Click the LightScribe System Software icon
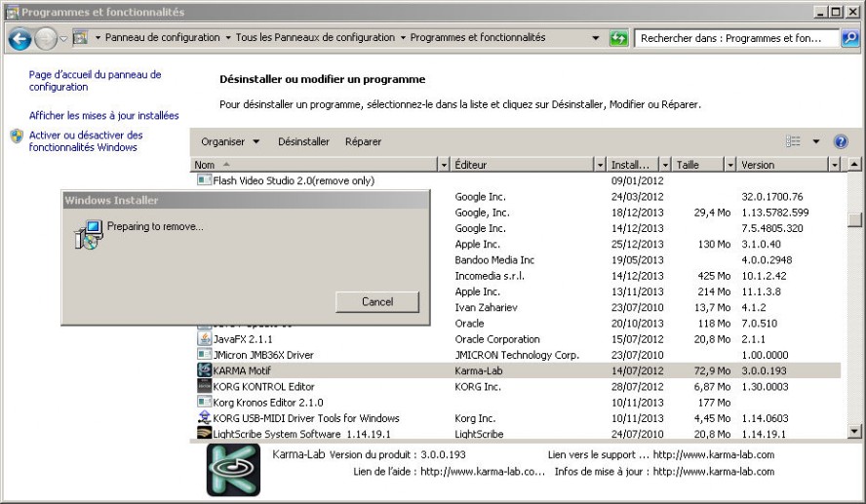Image resolution: width=866 pixels, height=504 pixels. click(205, 434)
